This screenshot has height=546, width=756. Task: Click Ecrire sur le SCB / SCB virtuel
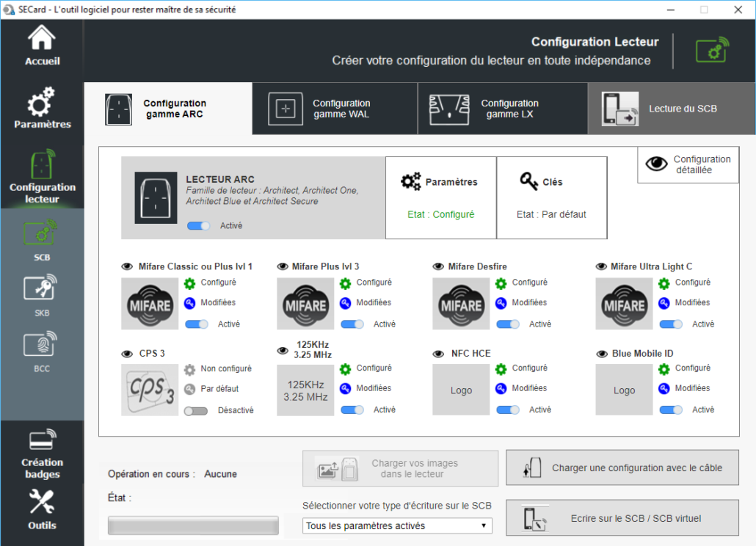(x=622, y=518)
